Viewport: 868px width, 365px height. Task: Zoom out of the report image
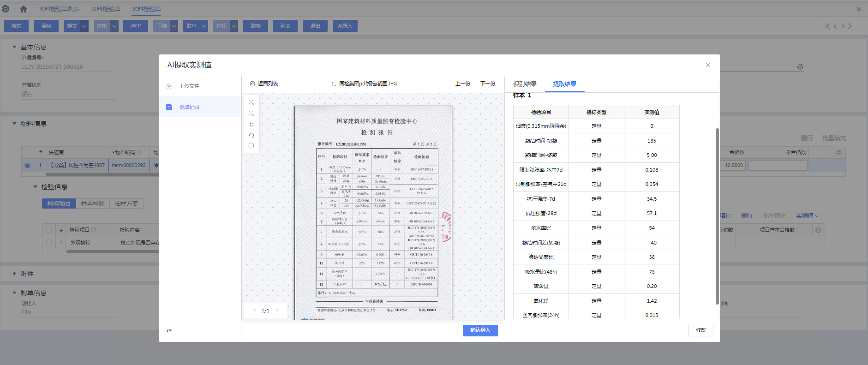tap(251, 114)
